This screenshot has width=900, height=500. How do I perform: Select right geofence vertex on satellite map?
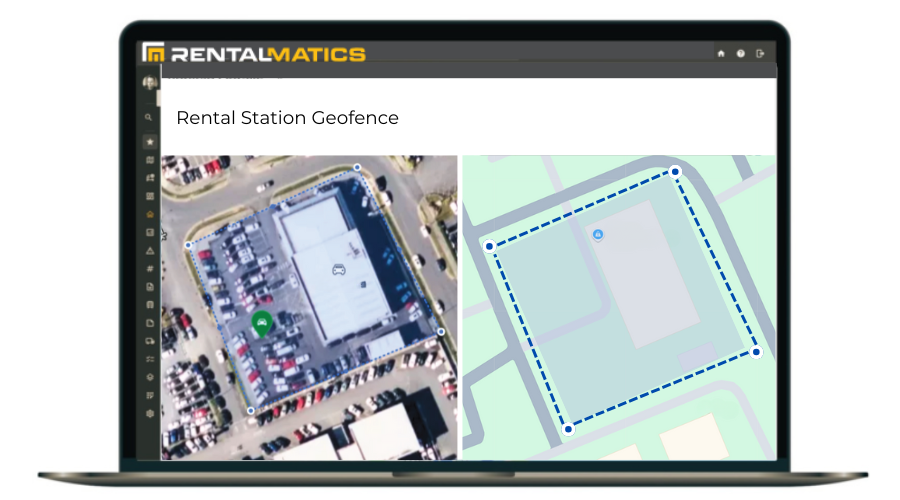(441, 331)
